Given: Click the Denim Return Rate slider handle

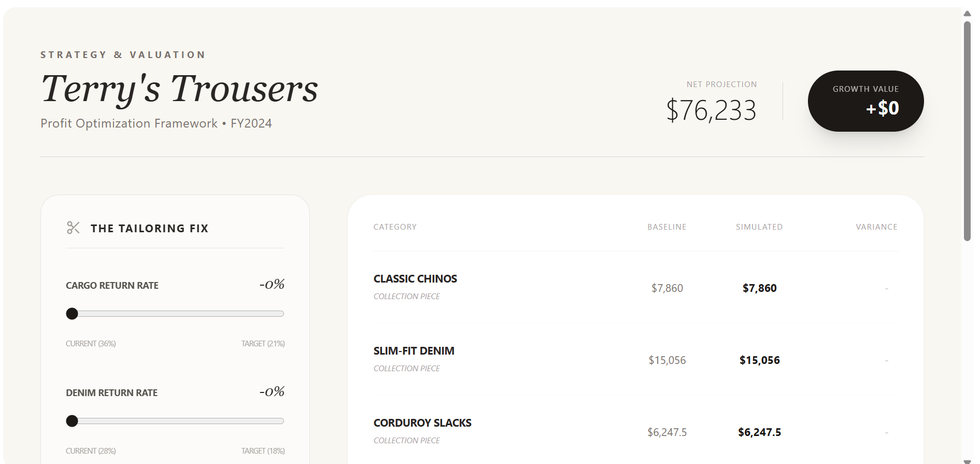Looking at the screenshot, I should click(x=72, y=421).
